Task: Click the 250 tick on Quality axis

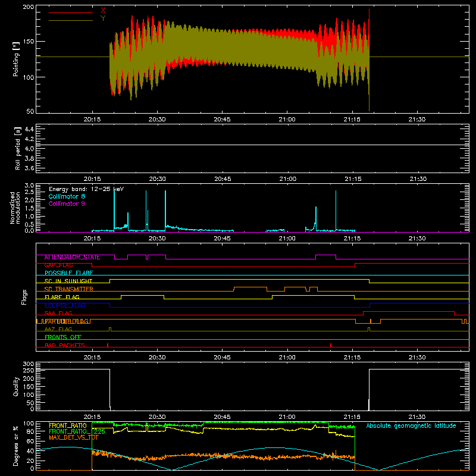Action: click(29, 371)
